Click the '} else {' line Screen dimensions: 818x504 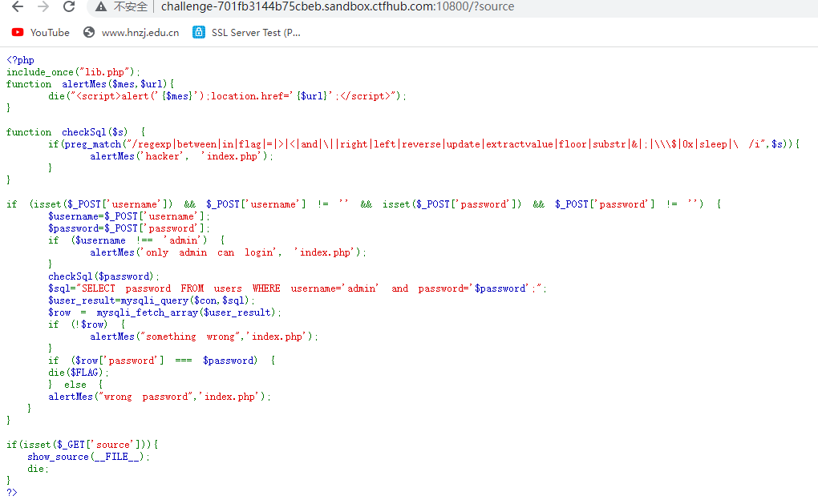coord(75,384)
